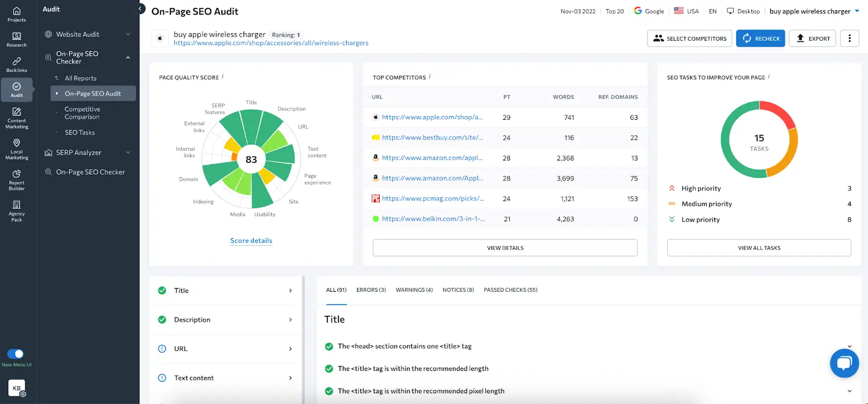
Task: Click the Export button
Action: [x=813, y=39]
